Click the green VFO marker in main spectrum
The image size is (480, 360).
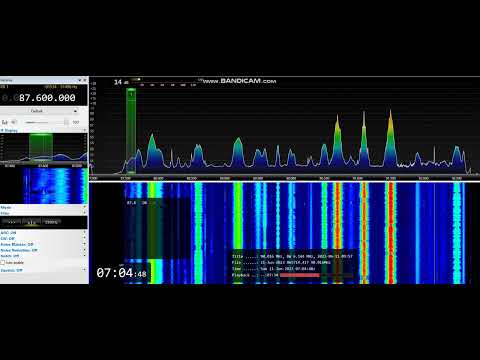[x=131, y=131]
